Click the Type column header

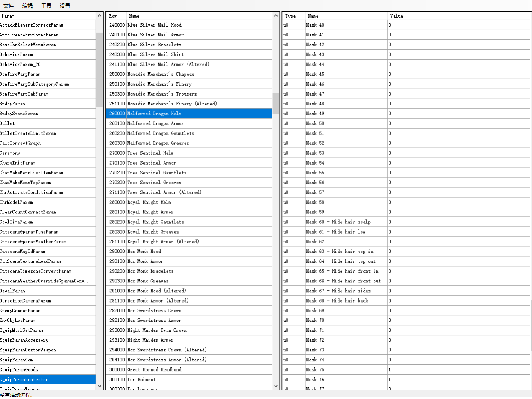point(290,16)
